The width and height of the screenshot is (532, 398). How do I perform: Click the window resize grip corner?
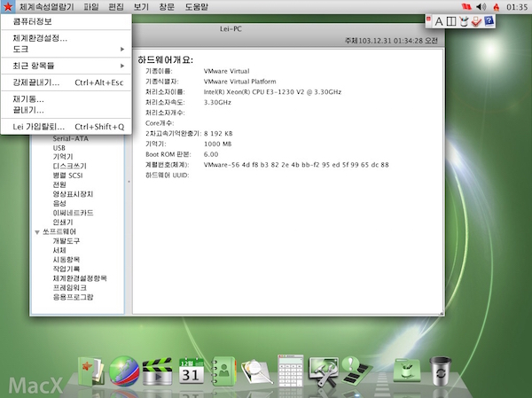coord(442,314)
